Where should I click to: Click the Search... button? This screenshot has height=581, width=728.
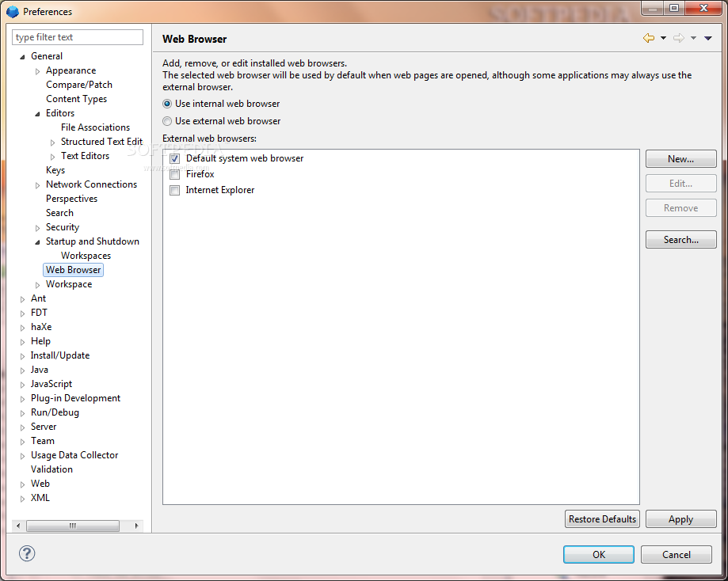click(x=680, y=240)
